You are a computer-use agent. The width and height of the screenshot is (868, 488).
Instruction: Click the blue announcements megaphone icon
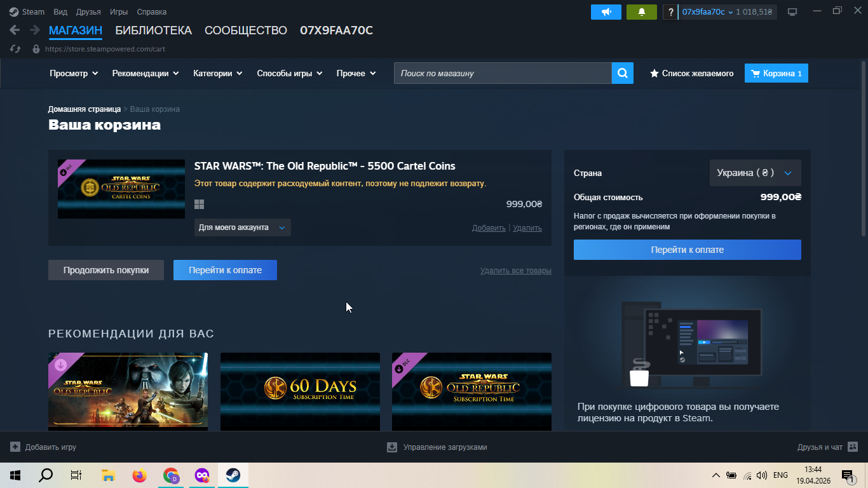(x=606, y=12)
